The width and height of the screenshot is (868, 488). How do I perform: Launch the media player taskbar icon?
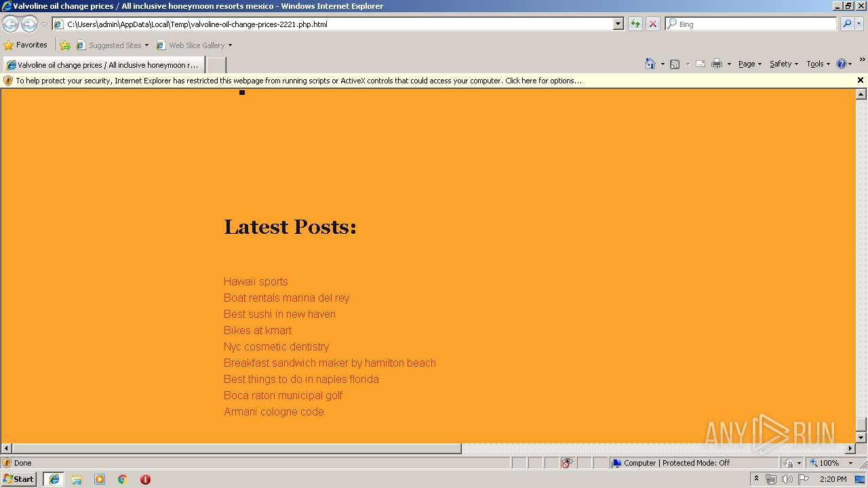coord(100,479)
